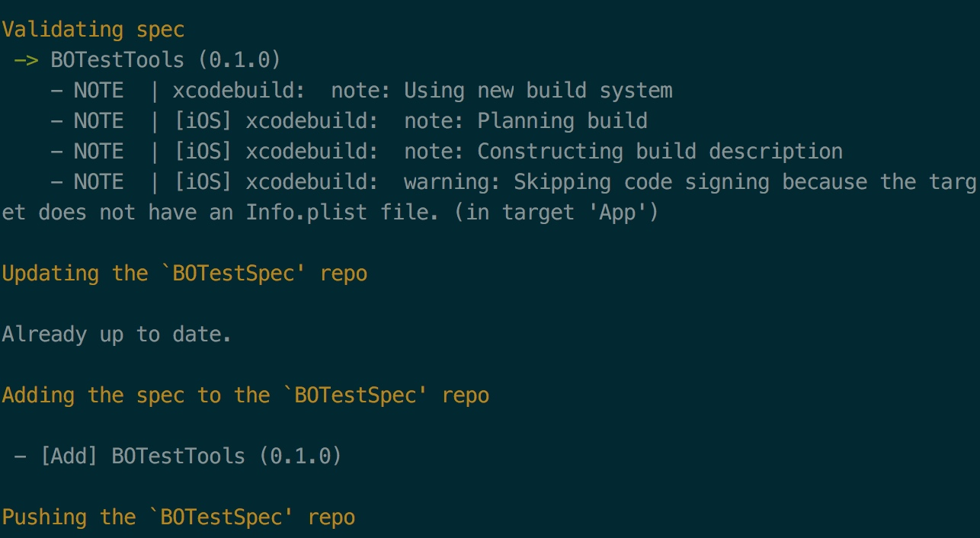980x538 pixels.
Task: Click the word 'warning:' in the output
Action: click(453, 182)
